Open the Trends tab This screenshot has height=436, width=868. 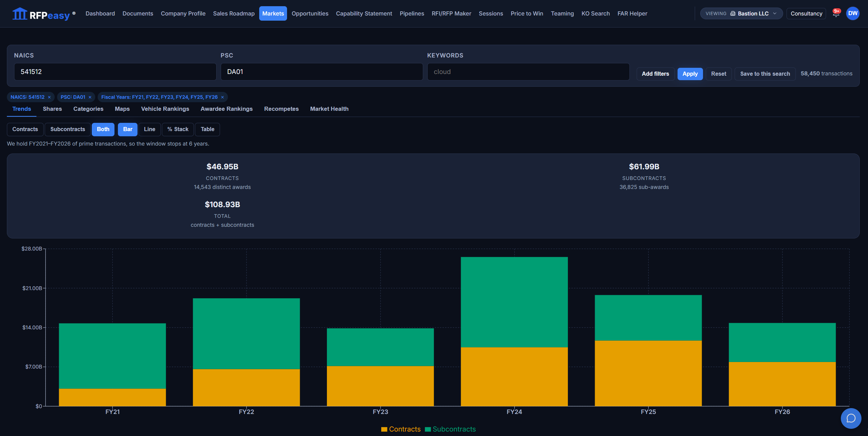[x=22, y=109]
